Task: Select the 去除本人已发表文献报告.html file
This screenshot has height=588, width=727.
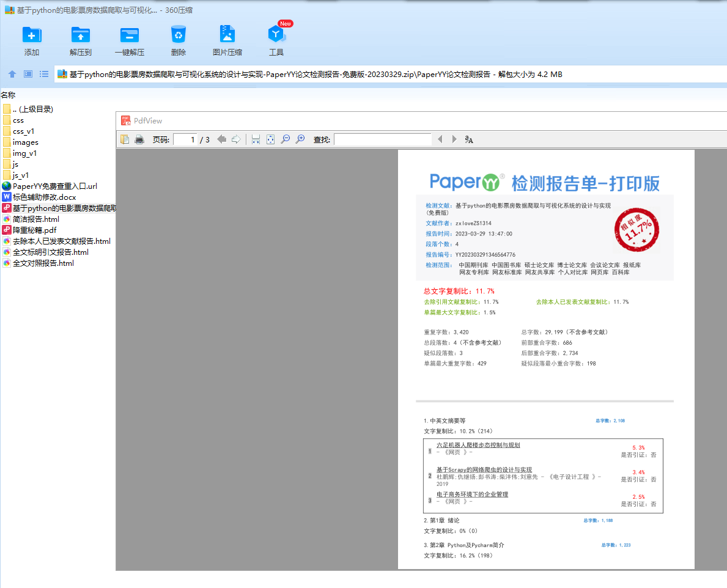Action: point(57,241)
